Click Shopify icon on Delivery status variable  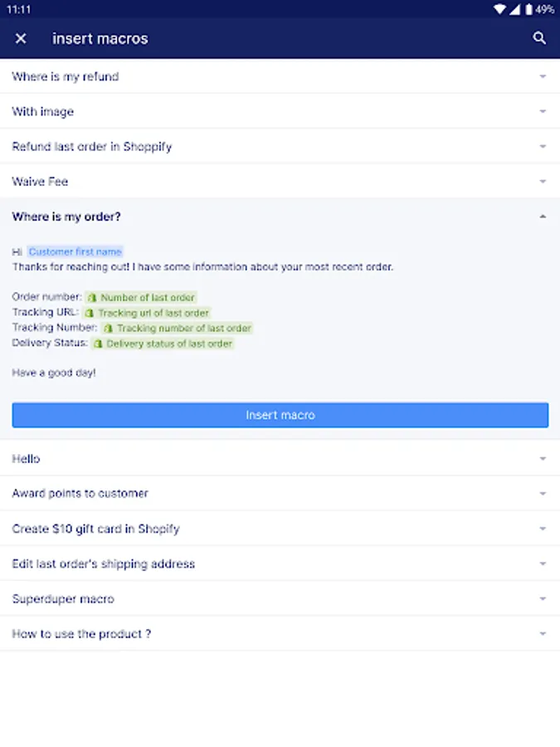[x=98, y=344]
